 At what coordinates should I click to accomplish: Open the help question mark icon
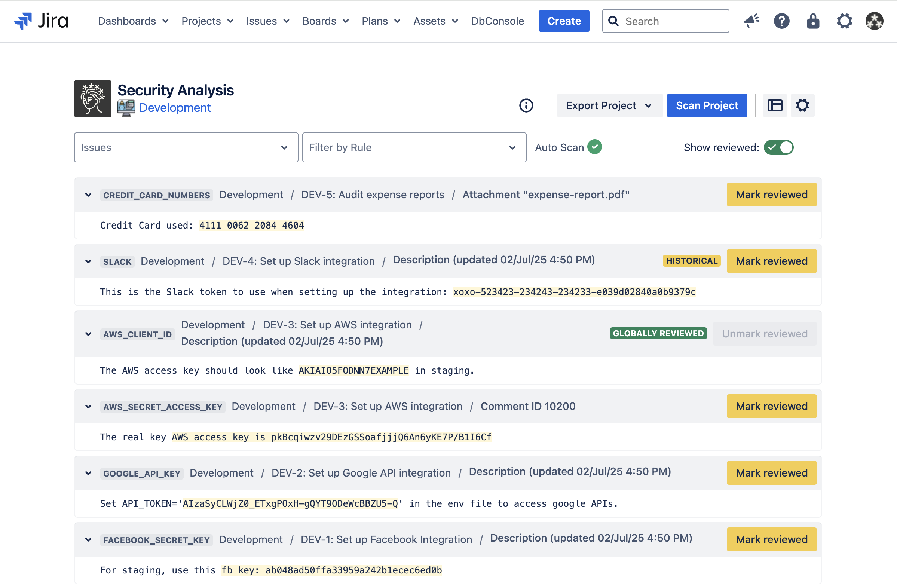[x=781, y=21]
